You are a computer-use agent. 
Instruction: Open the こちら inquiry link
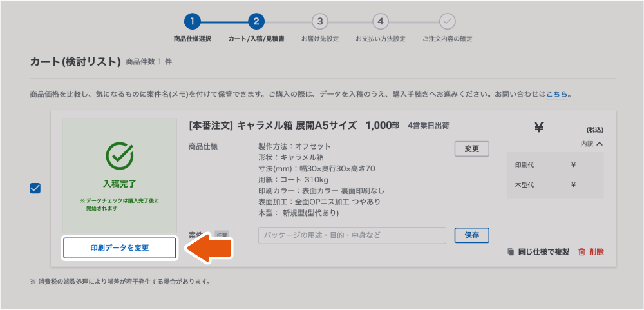(557, 94)
